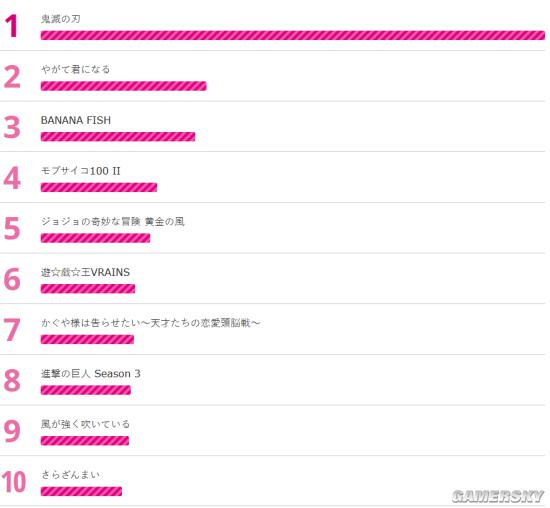Viewport: 550px width, 508px height.
Task: Click the rank number 10
Action: 14,482
